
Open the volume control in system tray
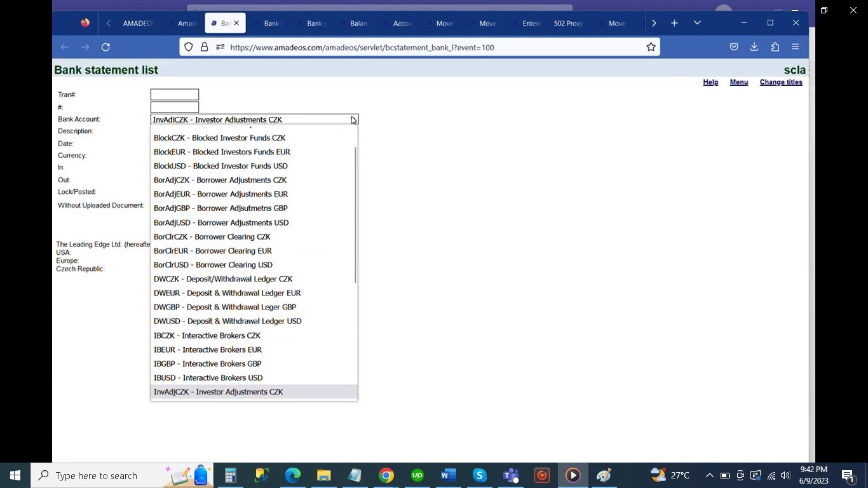[x=785, y=475]
